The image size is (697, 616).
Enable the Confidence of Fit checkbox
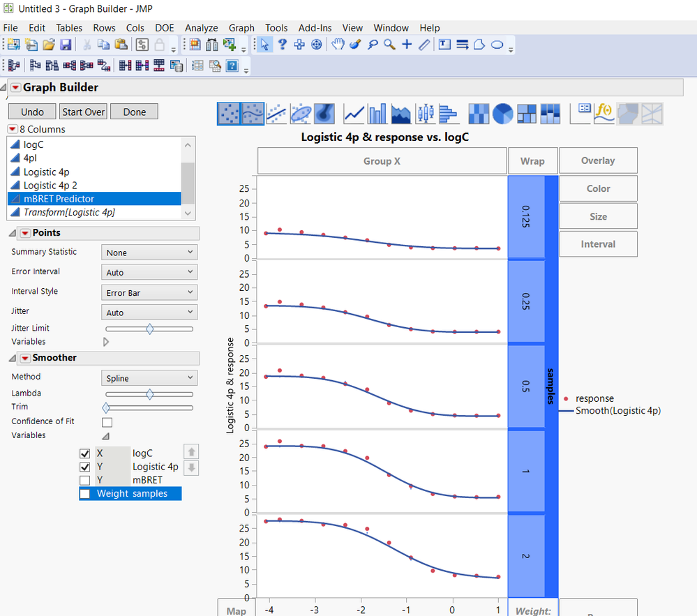(x=107, y=421)
